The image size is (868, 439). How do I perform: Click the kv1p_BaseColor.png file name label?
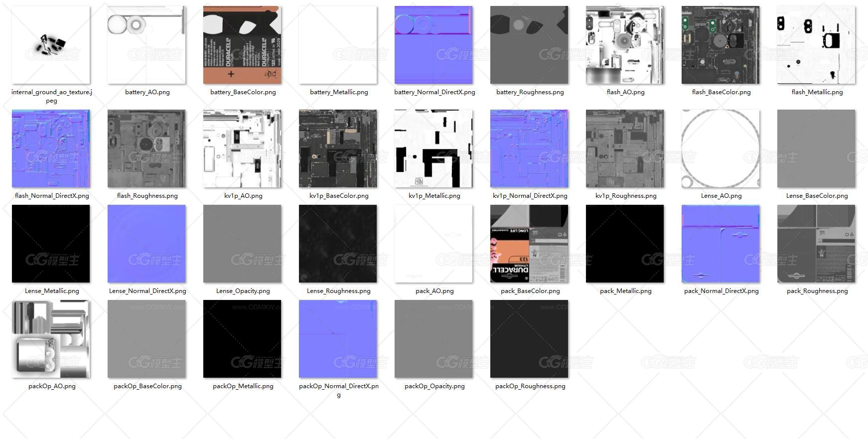339,196
